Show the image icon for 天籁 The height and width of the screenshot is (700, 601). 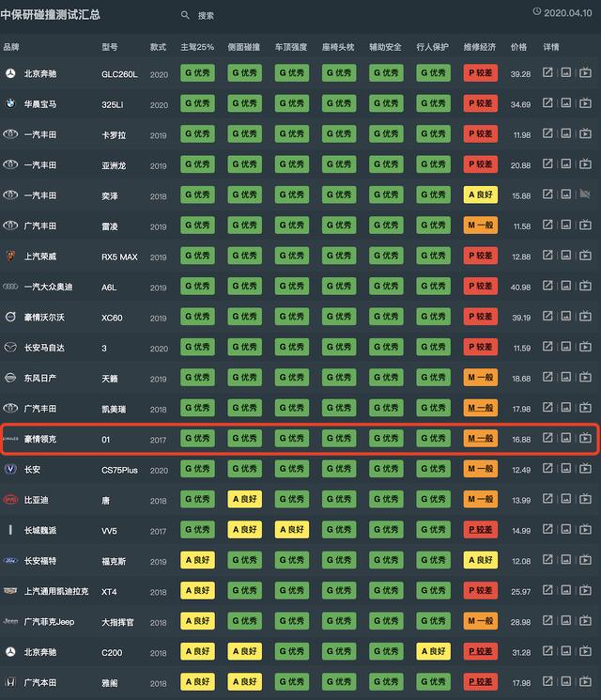[x=565, y=377]
